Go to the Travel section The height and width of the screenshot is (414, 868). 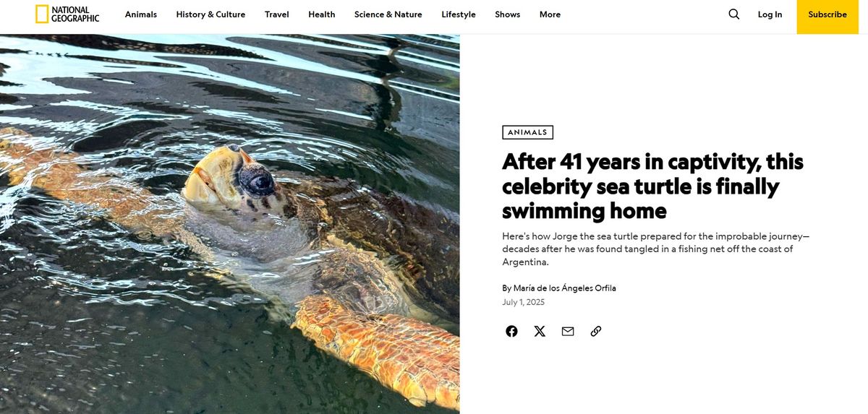coord(277,14)
